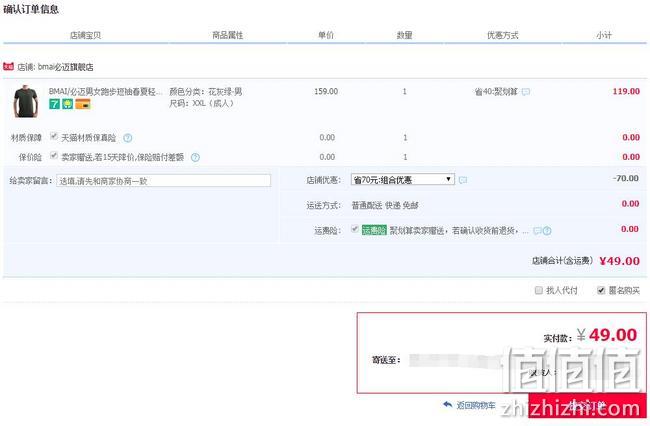This screenshot has width=650, height=426.
Task: Click 商品属性 column header
Action: [228, 35]
